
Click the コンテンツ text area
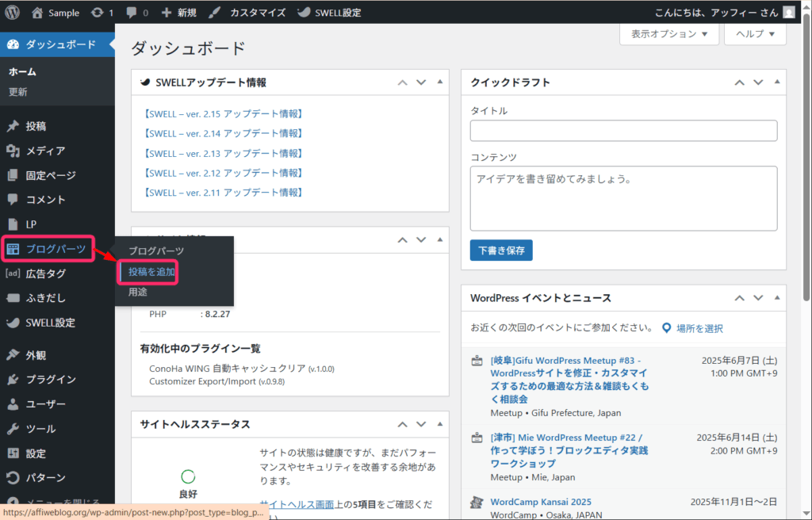click(x=623, y=198)
